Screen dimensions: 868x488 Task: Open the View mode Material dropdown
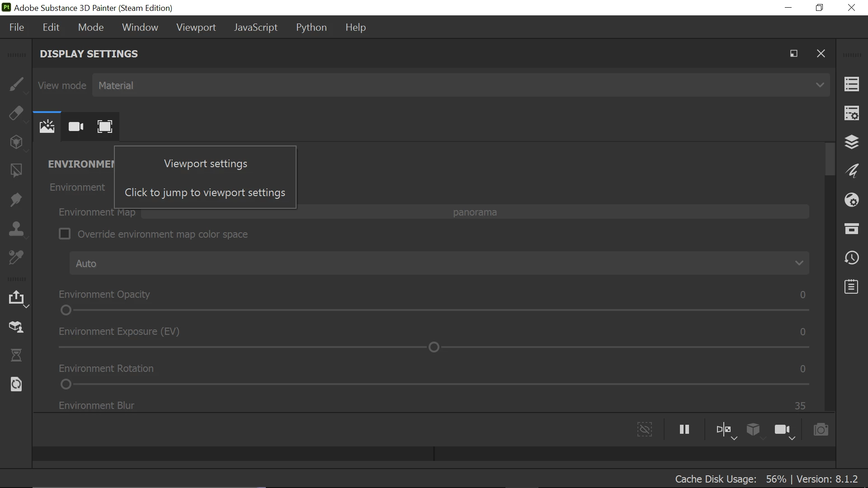tap(461, 85)
